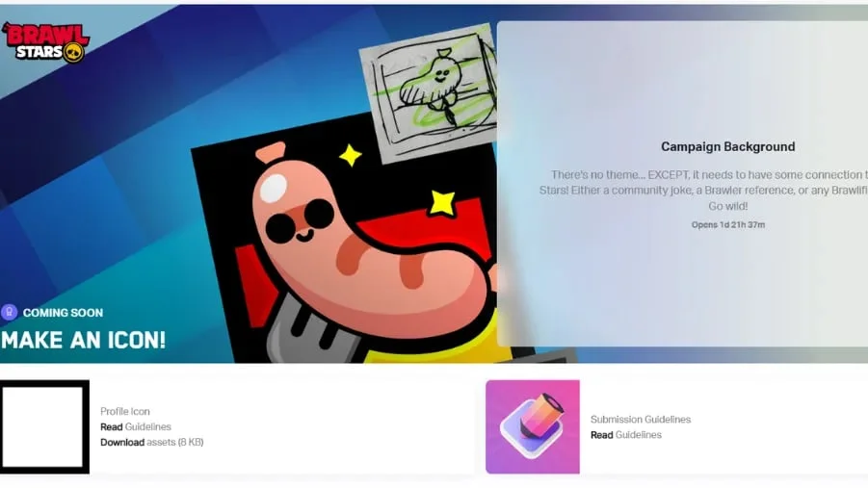Click the 'Profile Icon' label text
868x488 pixels.
(x=125, y=411)
